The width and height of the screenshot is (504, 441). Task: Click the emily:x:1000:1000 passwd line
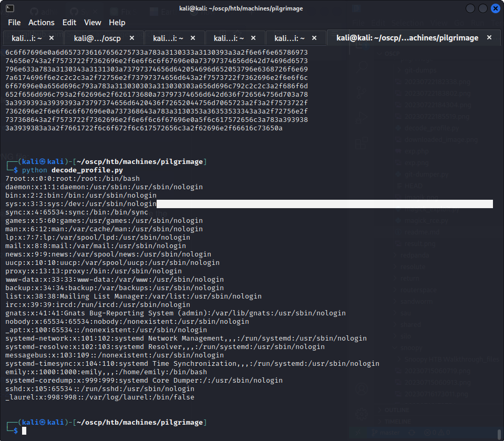106,372
